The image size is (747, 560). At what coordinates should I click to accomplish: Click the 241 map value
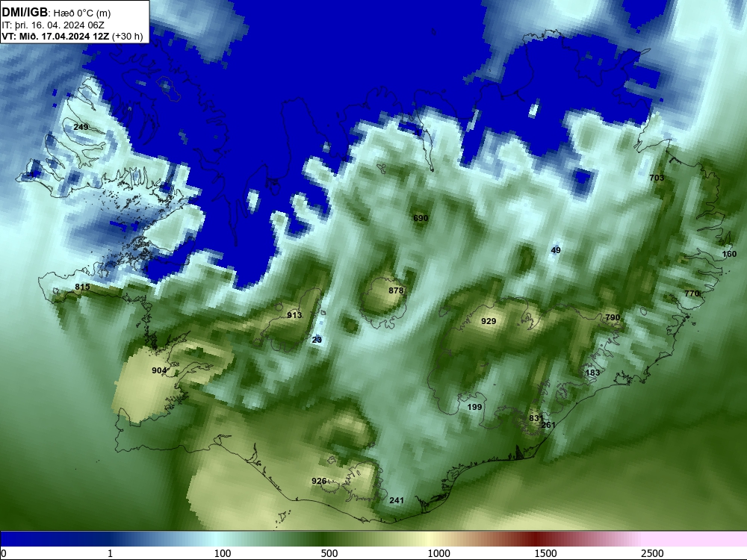(x=397, y=500)
